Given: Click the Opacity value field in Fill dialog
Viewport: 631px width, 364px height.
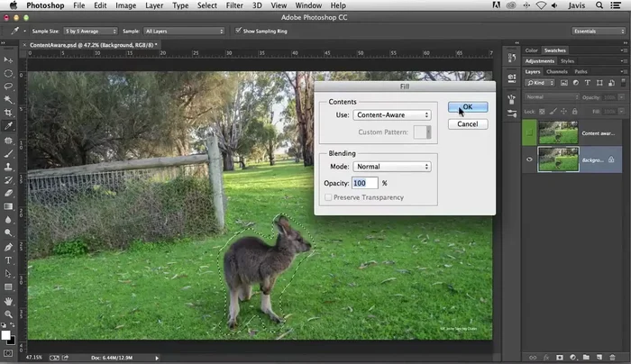Looking at the screenshot, I should [364, 183].
